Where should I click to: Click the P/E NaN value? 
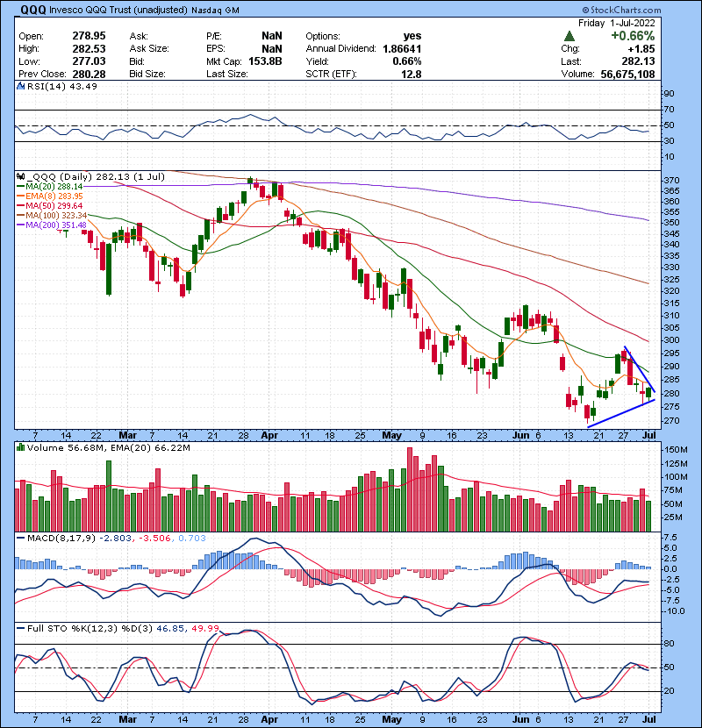pos(272,36)
